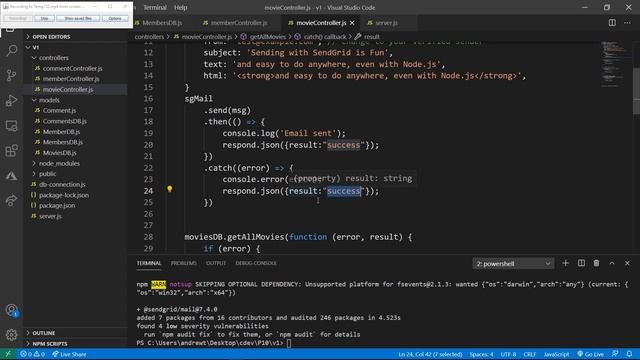Image resolution: width=640 pixels, height=360 pixels.
Task: Open the OUTPUT panel tab
Action: coord(216,263)
